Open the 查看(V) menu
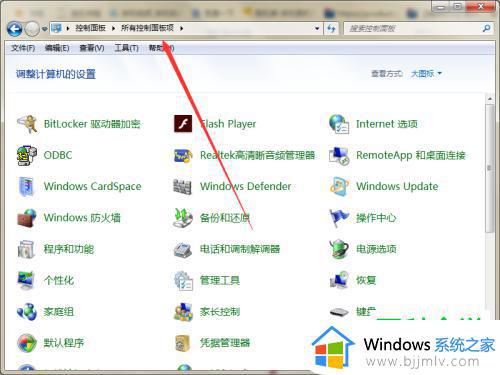The image size is (500, 375). click(92, 48)
